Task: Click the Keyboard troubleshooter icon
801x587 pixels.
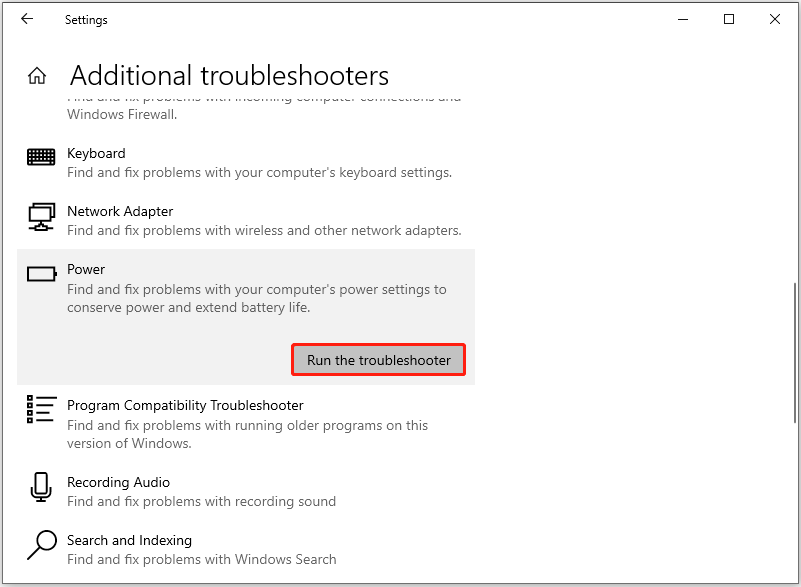Action: pyautogui.click(x=41, y=157)
